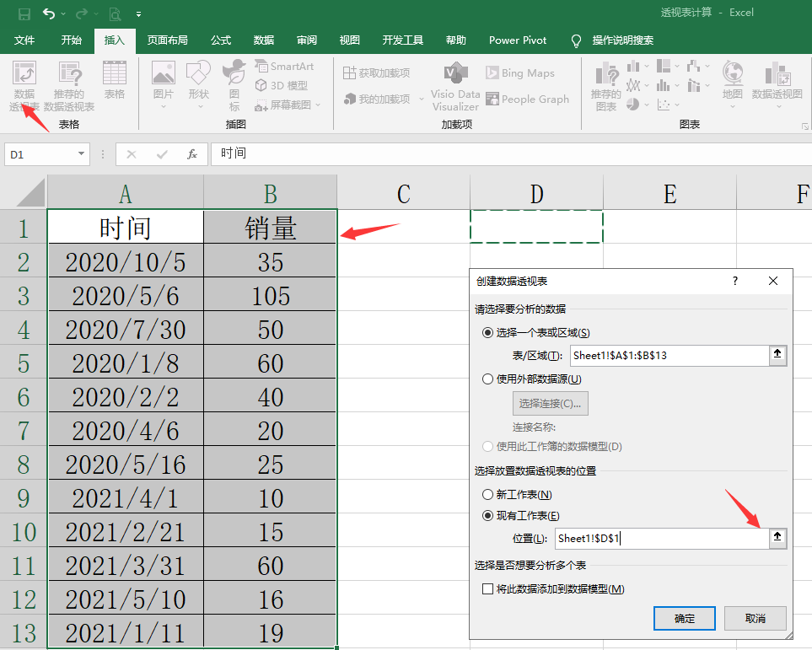Expand 屏幕截图 dropdown arrow
The image size is (812, 650).
pyautogui.click(x=318, y=105)
